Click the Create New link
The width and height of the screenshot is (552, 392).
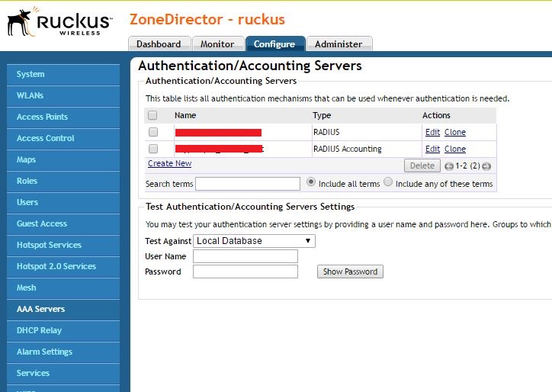169,163
